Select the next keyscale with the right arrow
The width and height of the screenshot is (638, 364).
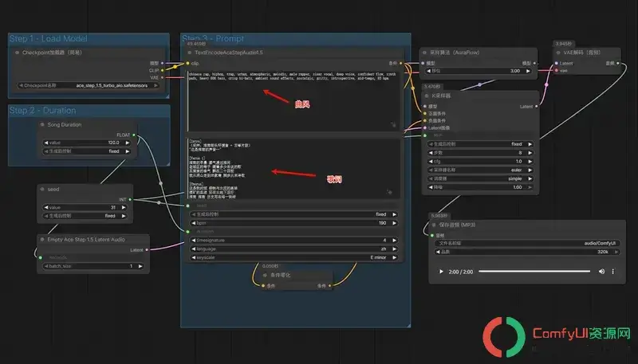tap(394, 257)
